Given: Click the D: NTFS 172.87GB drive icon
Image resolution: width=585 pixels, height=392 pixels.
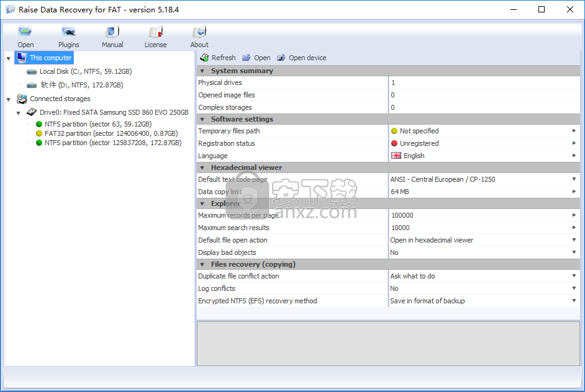Looking at the screenshot, I should tap(32, 86).
